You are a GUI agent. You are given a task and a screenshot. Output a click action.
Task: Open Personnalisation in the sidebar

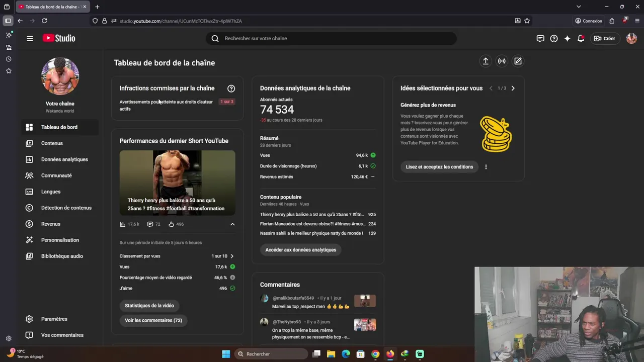tap(60, 240)
